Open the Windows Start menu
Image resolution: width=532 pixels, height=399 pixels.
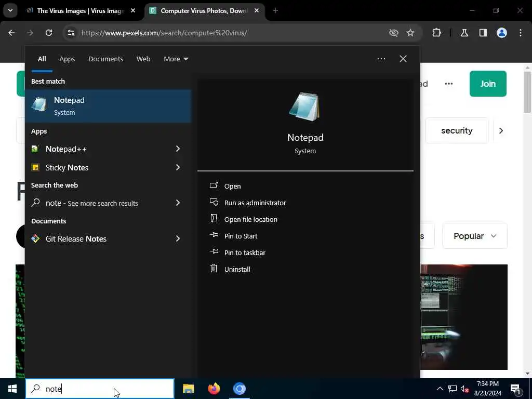point(12,389)
